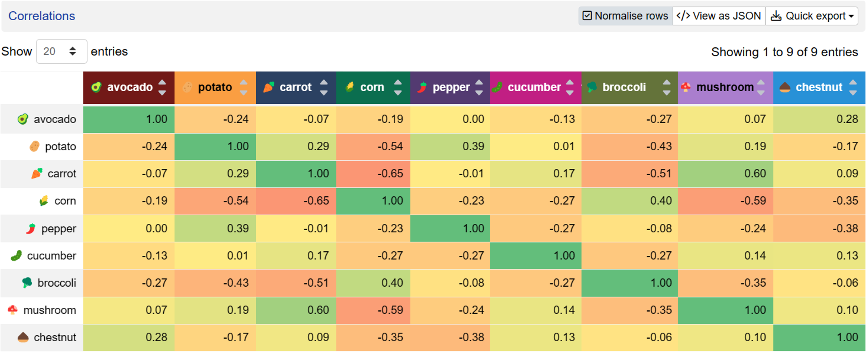Image resolution: width=868 pixels, height=356 pixels.
Task: Click the cucumber emoji in column header
Action: [x=497, y=87]
